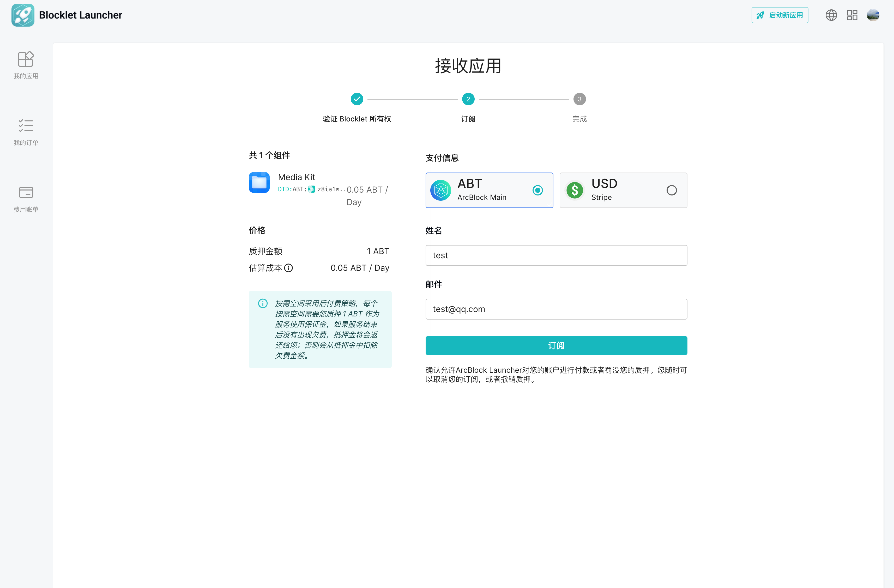Viewport: 894px width, 588px height.
Task: Click the Media Kit folder icon
Action: click(259, 182)
